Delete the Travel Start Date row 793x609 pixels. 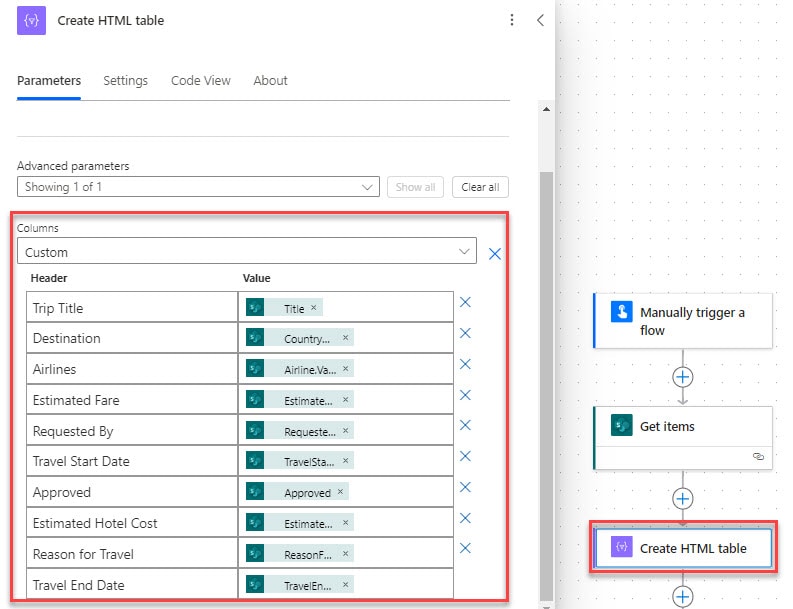(465, 456)
